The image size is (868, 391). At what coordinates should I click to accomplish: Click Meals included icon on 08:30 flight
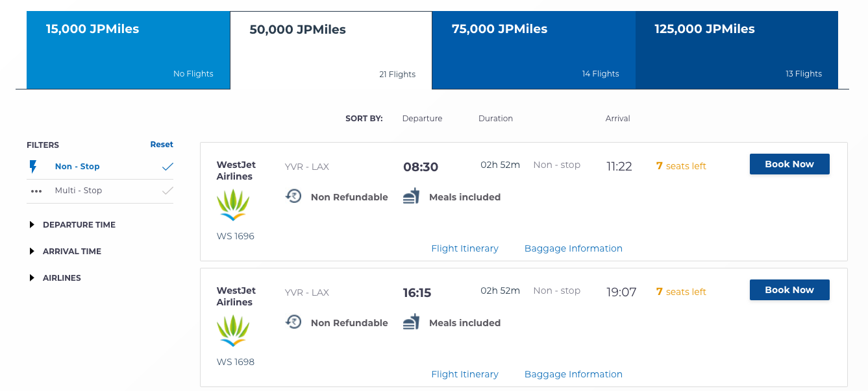pos(412,196)
